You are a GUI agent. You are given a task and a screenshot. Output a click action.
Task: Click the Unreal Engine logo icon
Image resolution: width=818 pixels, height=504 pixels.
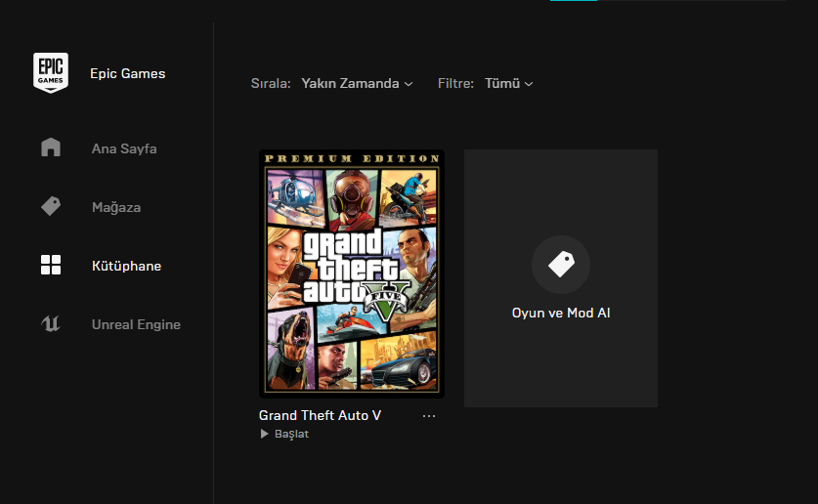pos(51,323)
